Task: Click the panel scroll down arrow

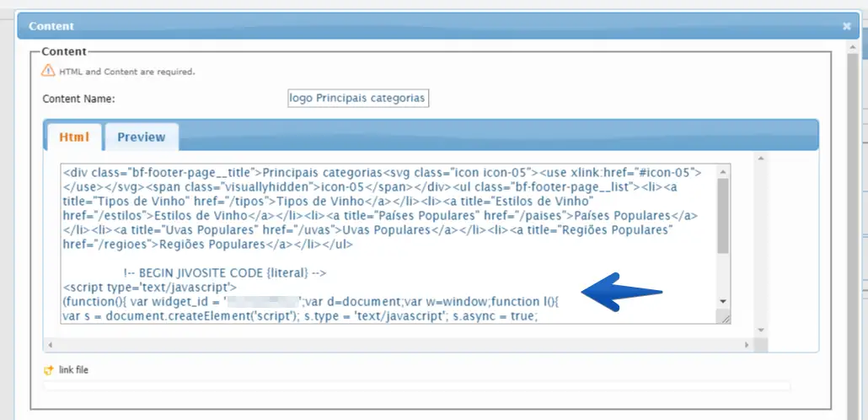Action: (761, 331)
